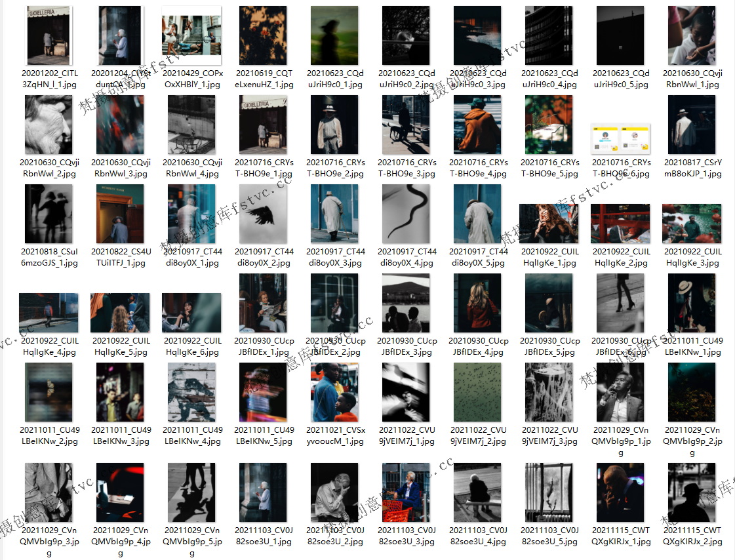Click thumbnail 20211029_CVnQMVbIg9p_2.jpg
The width and height of the screenshot is (735, 560).
pyautogui.click(x=692, y=392)
